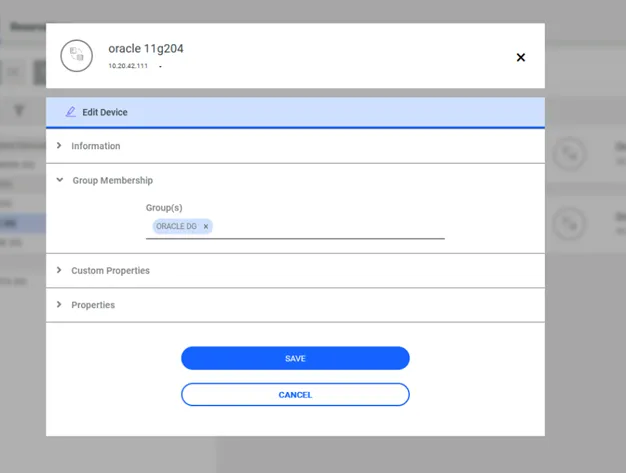Screen dimensions: 626x473
Task: Select the Edit Device tab
Action: tap(295, 113)
